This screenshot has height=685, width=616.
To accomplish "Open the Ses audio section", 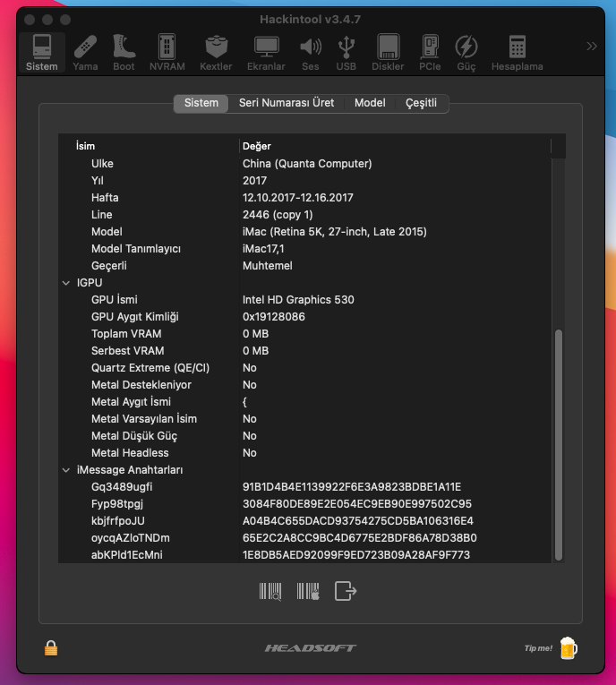I will 311,53.
